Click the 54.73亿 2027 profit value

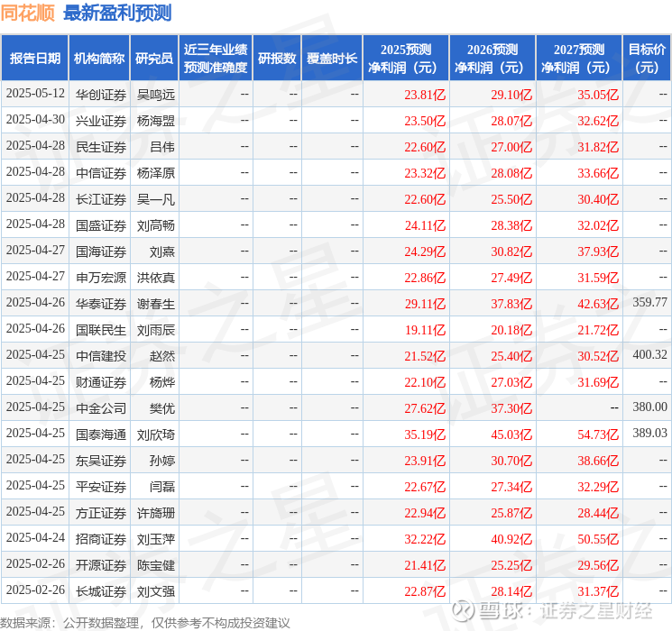click(598, 434)
